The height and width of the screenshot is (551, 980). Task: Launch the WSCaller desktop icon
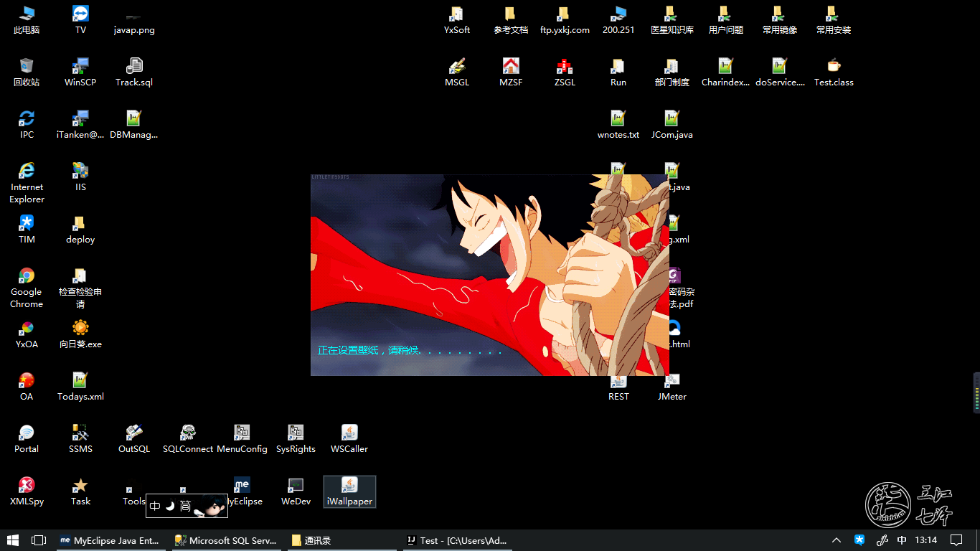click(349, 439)
